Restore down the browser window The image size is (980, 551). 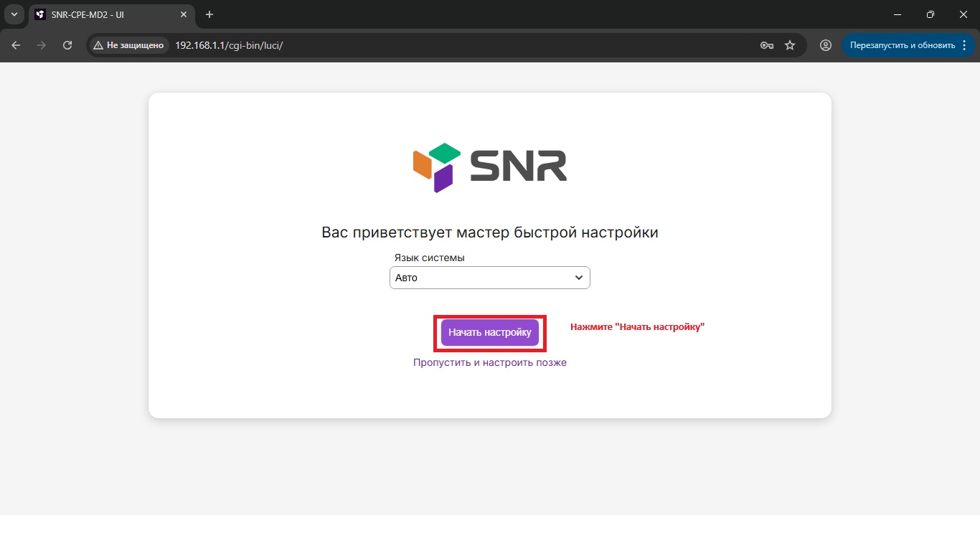tap(930, 14)
